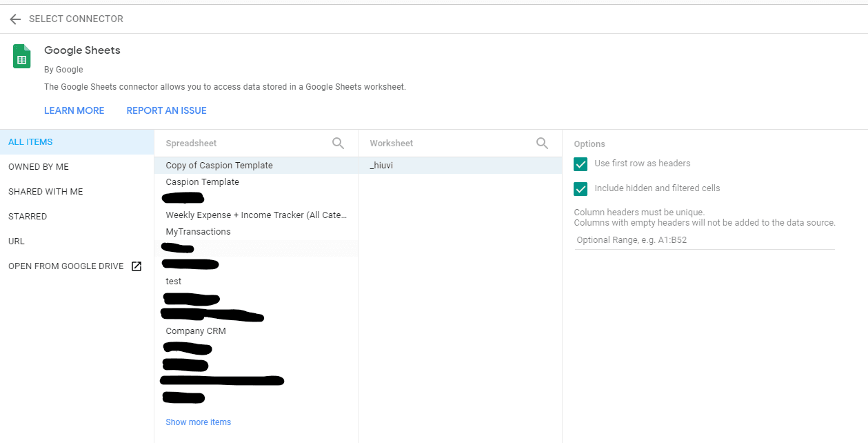
Task: Select the URL option
Action: point(77,242)
